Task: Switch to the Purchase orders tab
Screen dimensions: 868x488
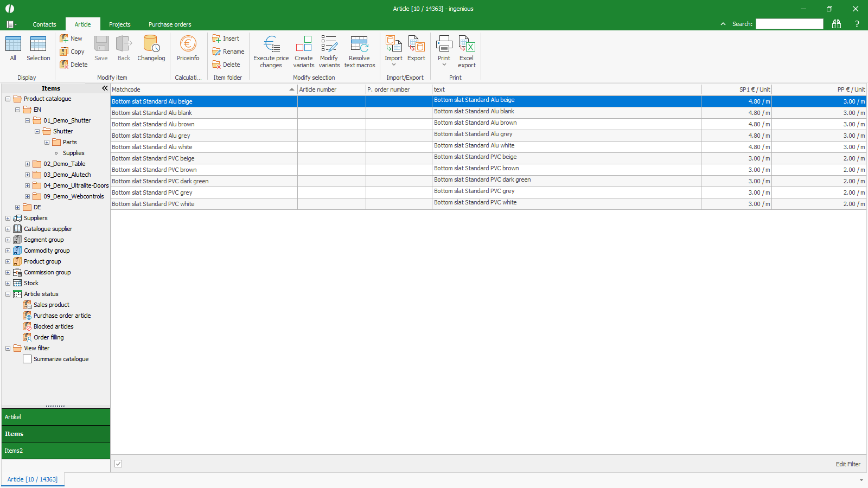Action: pos(170,24)
